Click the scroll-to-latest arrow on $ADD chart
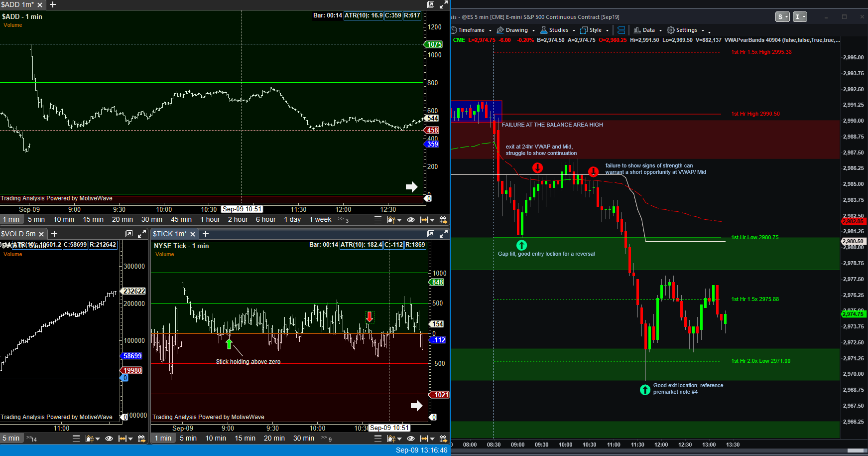 click(x=411, y=187)
